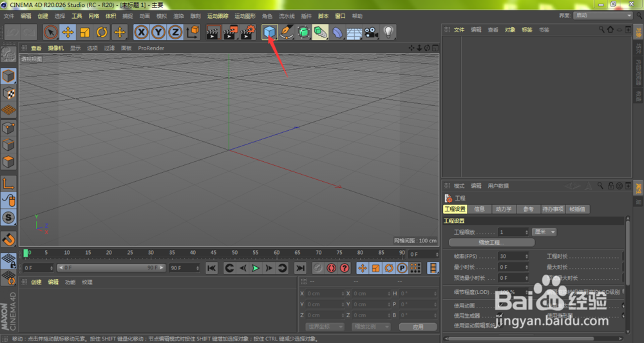Switch to Texture mode checkered cube
This screenshot has width=644, height=343.
8,93
